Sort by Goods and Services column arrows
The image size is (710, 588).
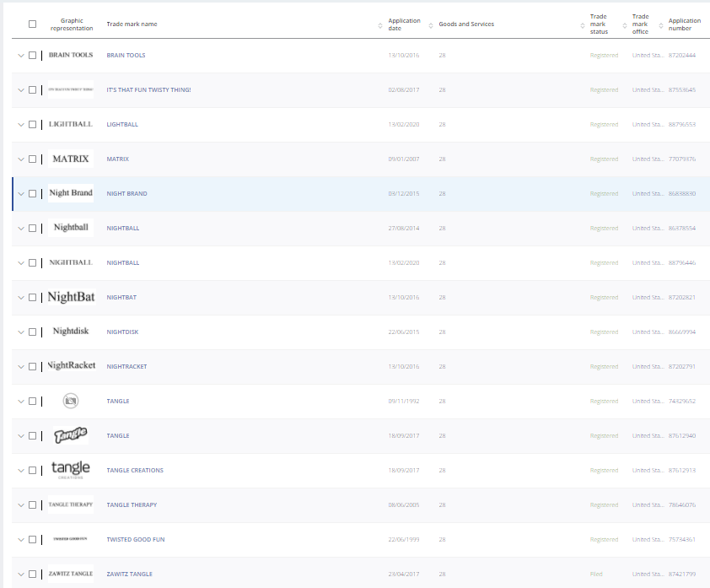click(x=583, y=26)
